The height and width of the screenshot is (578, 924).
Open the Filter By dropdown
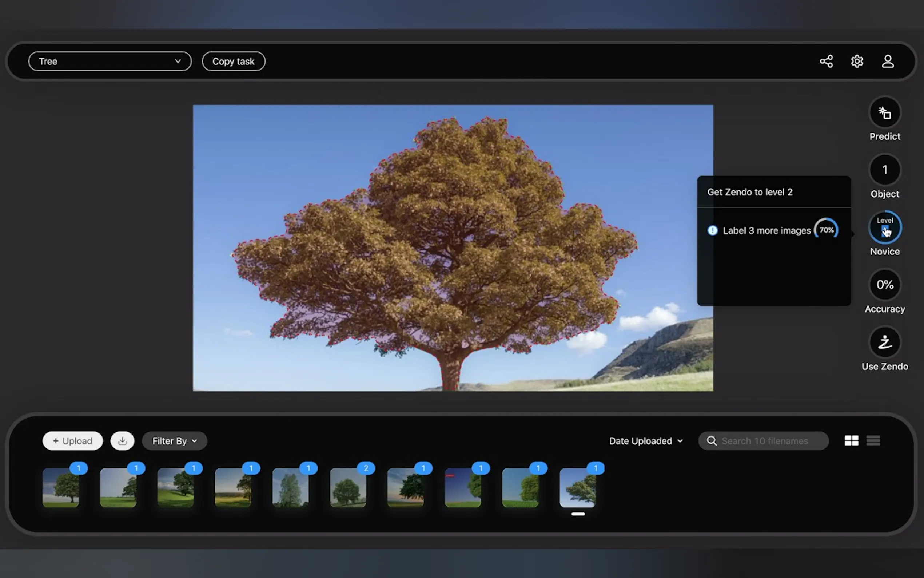click(x=175, y=441)
